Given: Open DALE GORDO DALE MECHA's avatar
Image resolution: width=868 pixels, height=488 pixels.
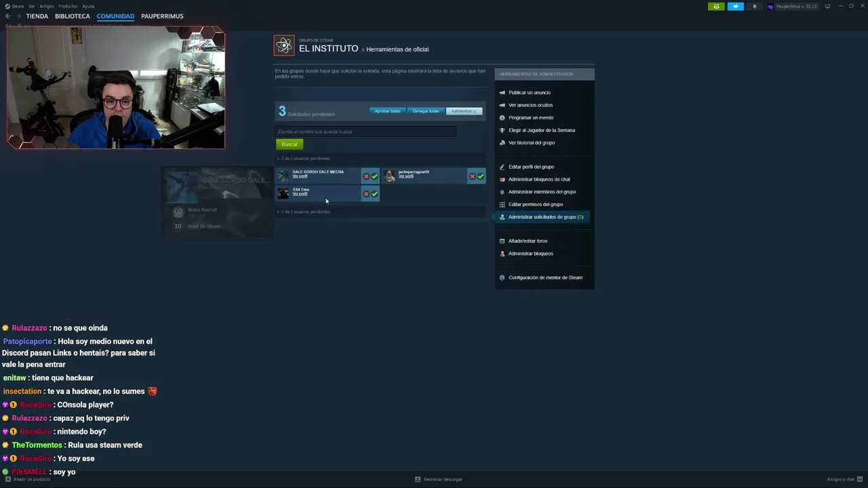Looking at the screenshot, I should [283, 176].
